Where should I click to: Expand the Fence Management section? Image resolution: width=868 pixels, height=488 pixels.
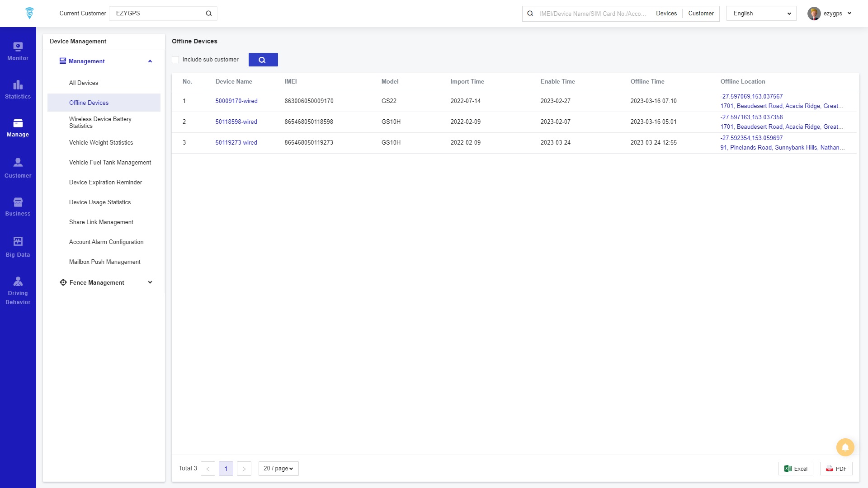click(x=150, y=282)
